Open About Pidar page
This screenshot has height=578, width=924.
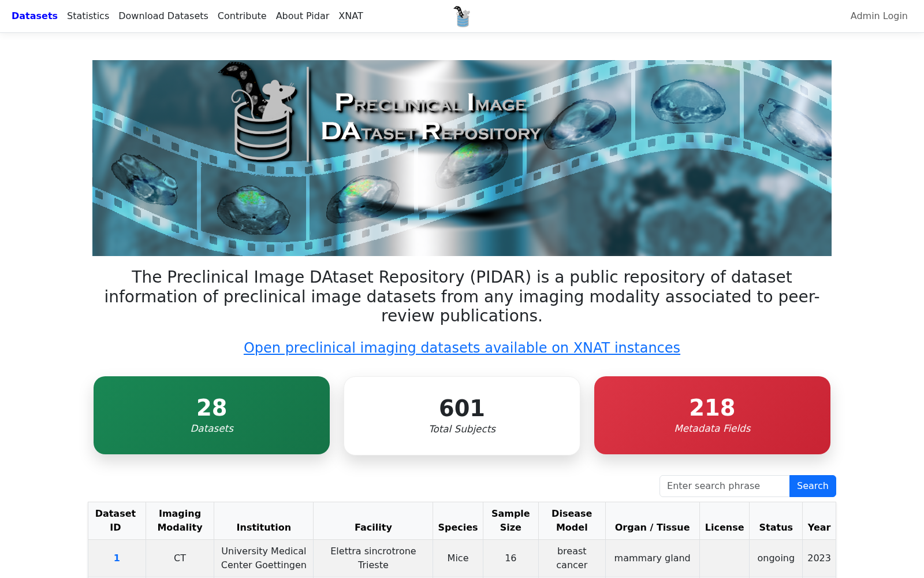tap(303, 16)
